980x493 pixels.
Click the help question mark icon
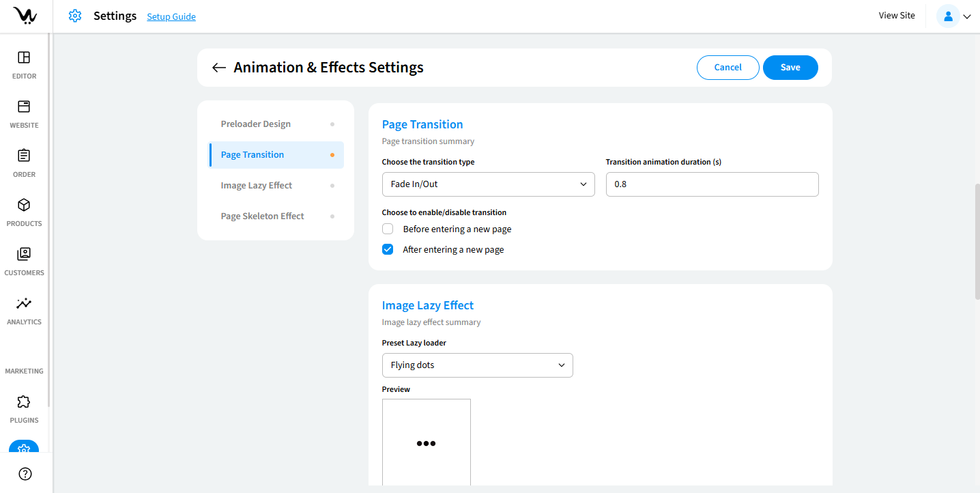coord(25,474)
